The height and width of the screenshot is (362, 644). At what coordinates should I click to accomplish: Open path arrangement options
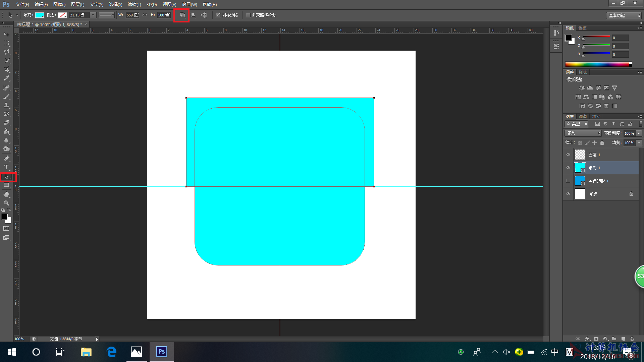204,15
